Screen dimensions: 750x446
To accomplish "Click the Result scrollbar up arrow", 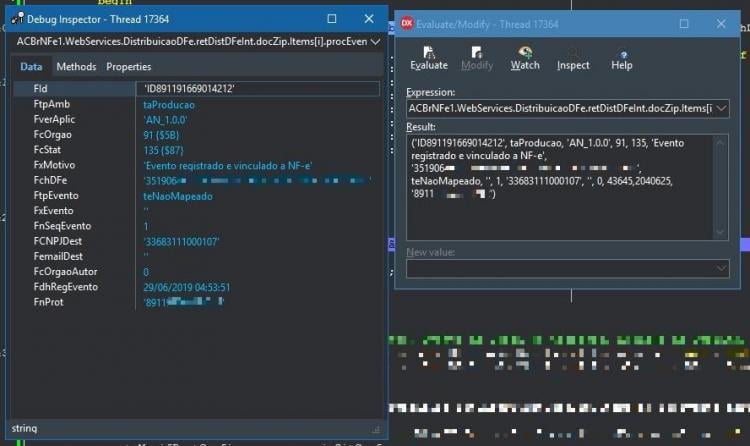I will click(720, 142).
